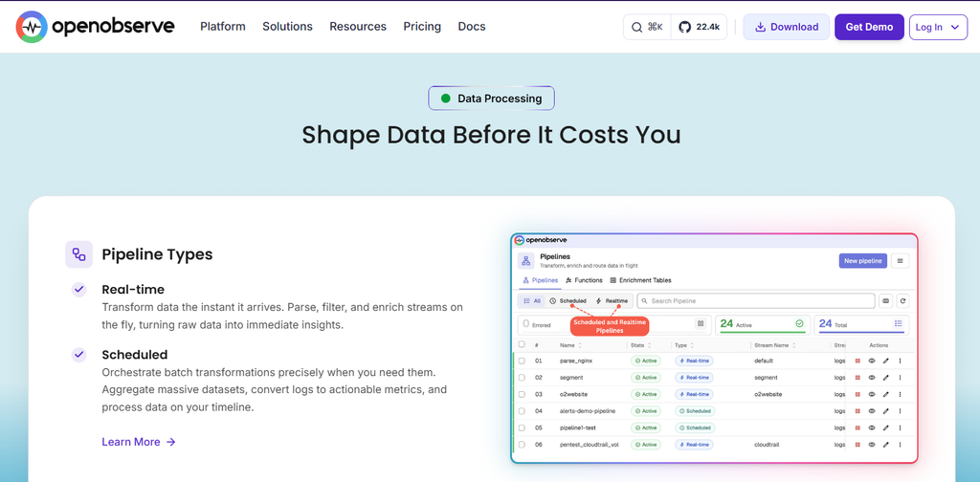Open the Platform menu
The image size is (980, 482).
tap(222, 27)
